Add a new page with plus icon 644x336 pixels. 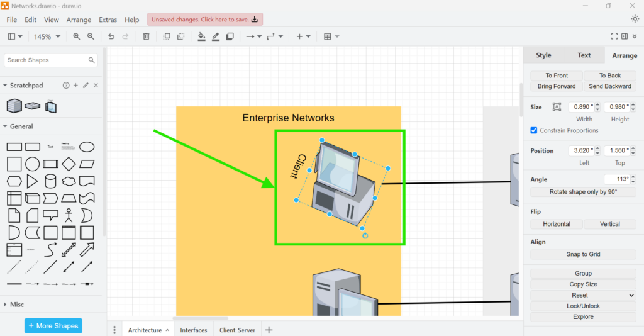(269, 330)
